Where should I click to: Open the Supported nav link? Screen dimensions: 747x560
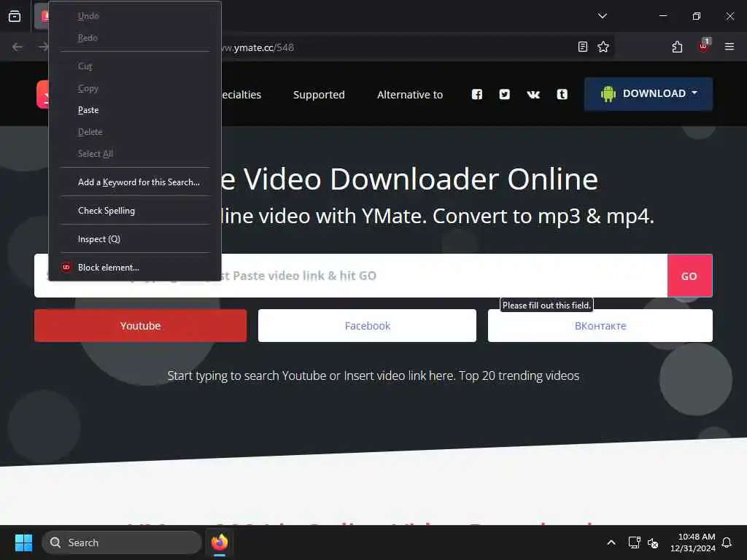click(319, 95)
